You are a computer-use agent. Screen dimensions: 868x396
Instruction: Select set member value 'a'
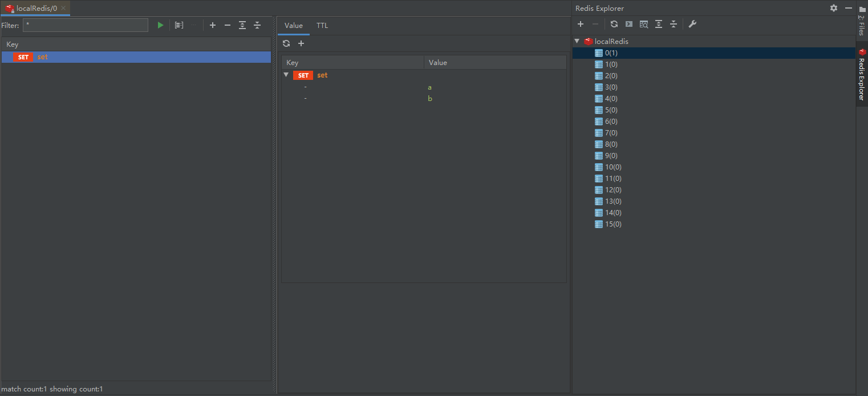tap(429, 87)
